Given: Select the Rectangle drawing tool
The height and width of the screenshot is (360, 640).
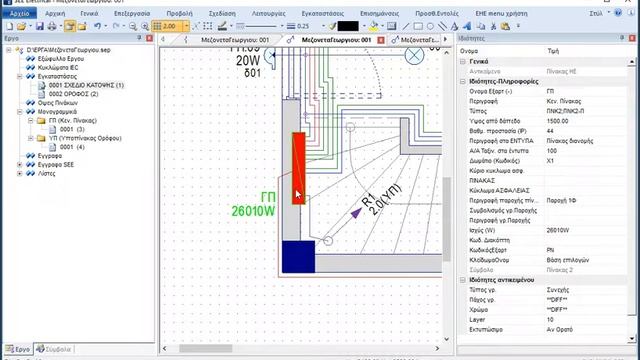Looking at the screenshot, I should 418,27.
